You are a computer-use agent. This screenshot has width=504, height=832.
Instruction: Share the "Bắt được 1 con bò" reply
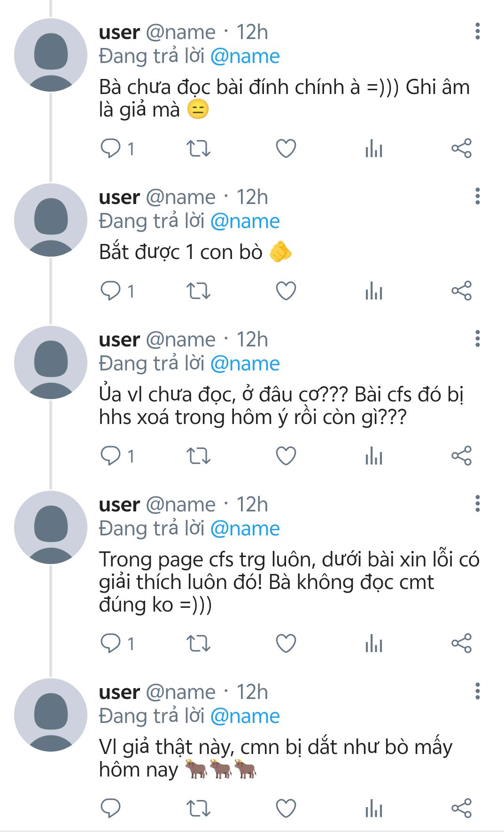click(x=461, y=291)
